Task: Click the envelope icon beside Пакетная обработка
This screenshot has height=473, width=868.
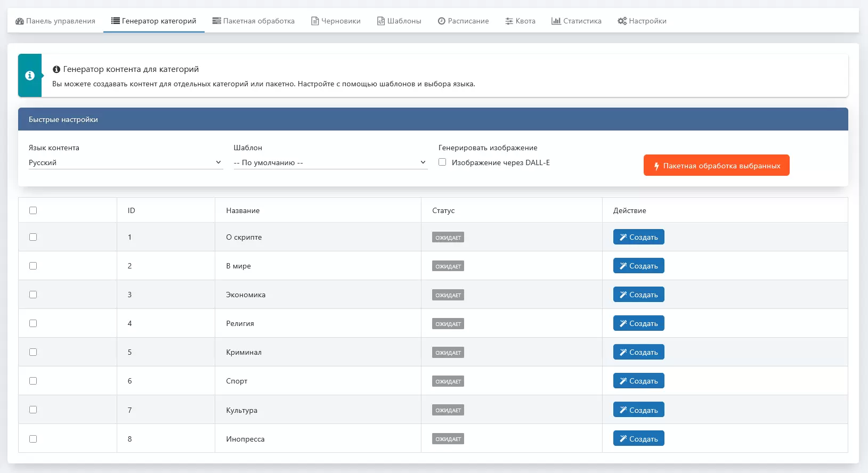Action: pos(216,21)
